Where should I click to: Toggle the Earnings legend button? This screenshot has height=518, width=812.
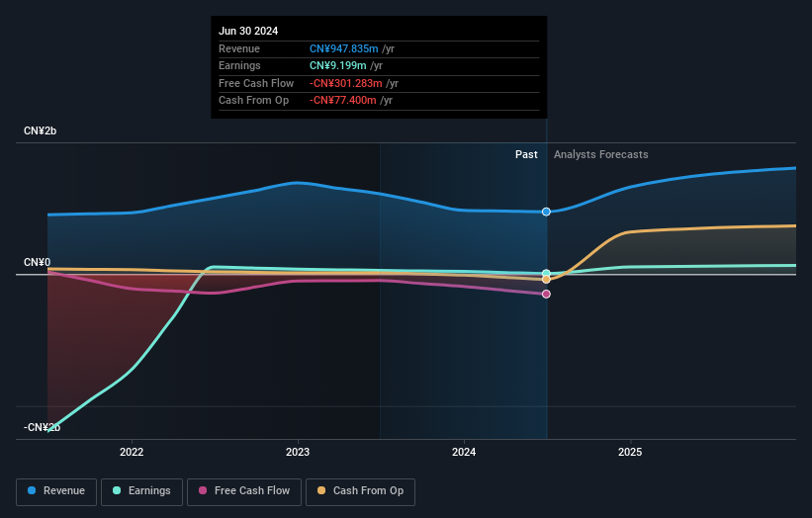[141, 491]
